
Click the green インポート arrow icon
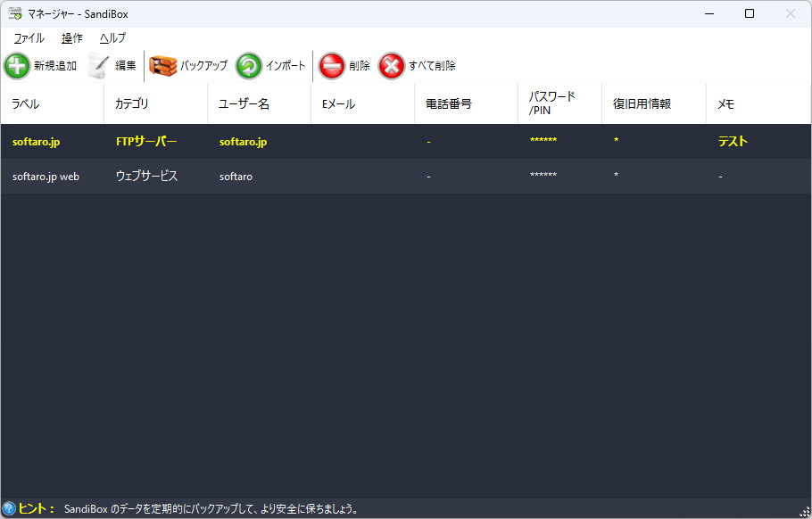pyautogui.click(x=249, y=66)
